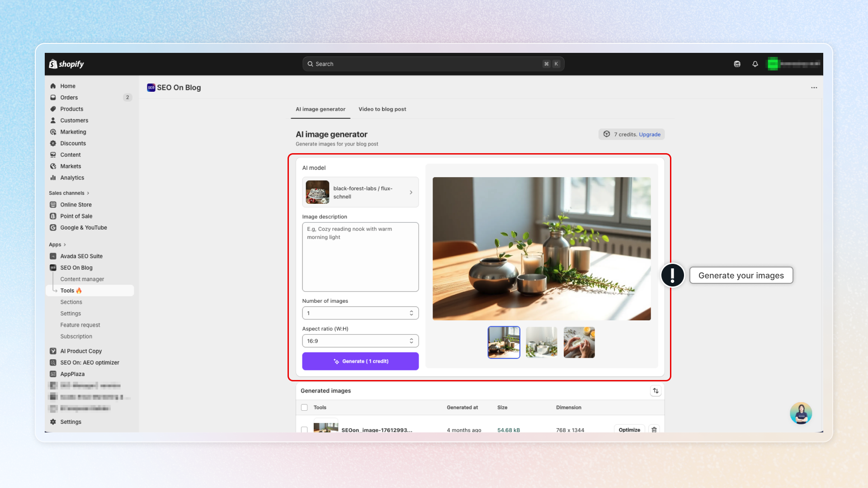The height and width of the screenshot is (488, 868).
Task: Toggle the select-all checkbox in table header
Action: pyautogui.click(x=304, y=408)
